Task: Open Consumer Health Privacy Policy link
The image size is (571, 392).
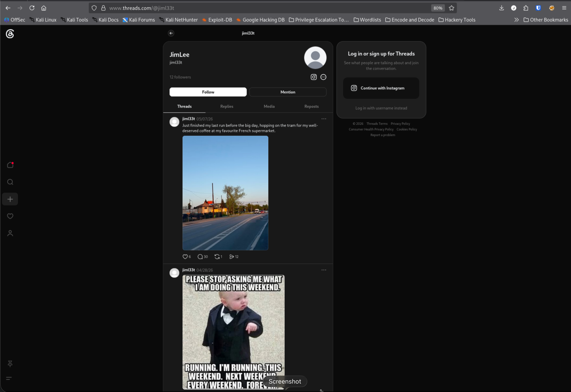Action: click(x=371, y=129)
